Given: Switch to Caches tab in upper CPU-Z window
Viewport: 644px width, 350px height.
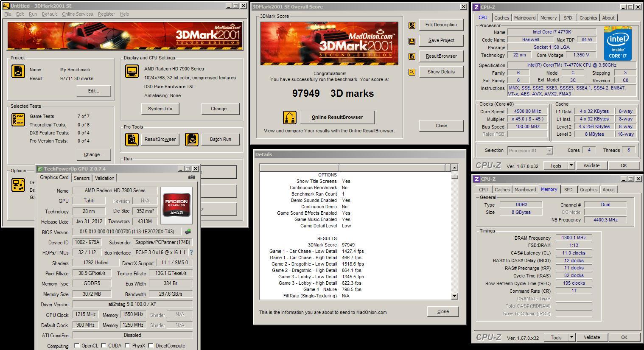Looking at the screenshot, I should [x=501, y=18].
